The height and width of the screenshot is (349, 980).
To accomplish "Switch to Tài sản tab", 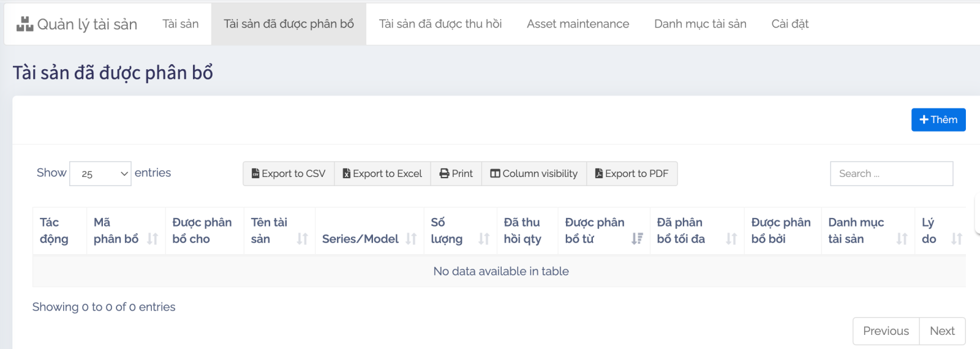I will [181, 24].
